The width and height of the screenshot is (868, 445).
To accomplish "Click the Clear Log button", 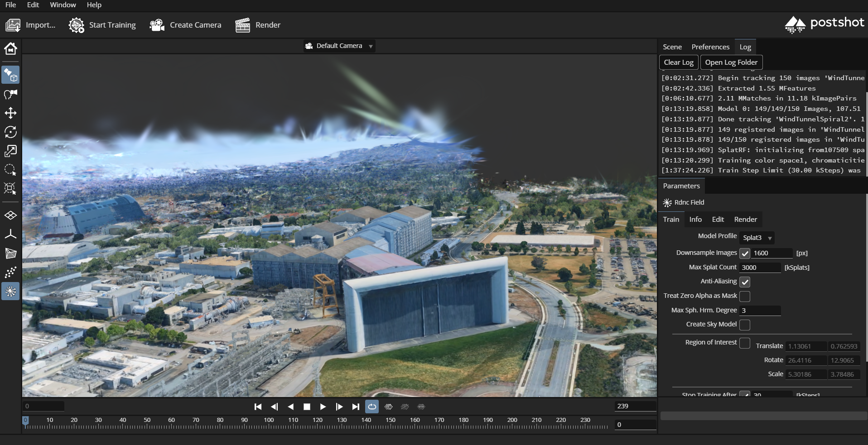I will (678, 62).
